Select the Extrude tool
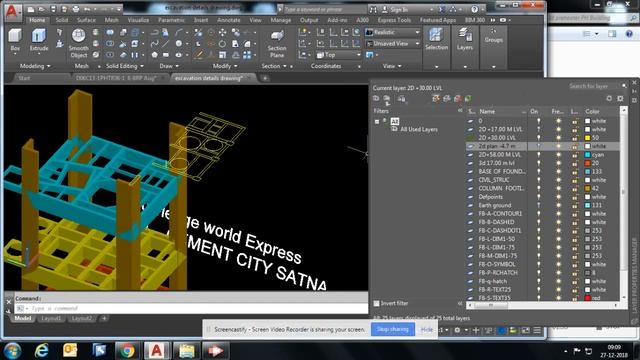This screenshot has width=640, height=360. point(39,40)
